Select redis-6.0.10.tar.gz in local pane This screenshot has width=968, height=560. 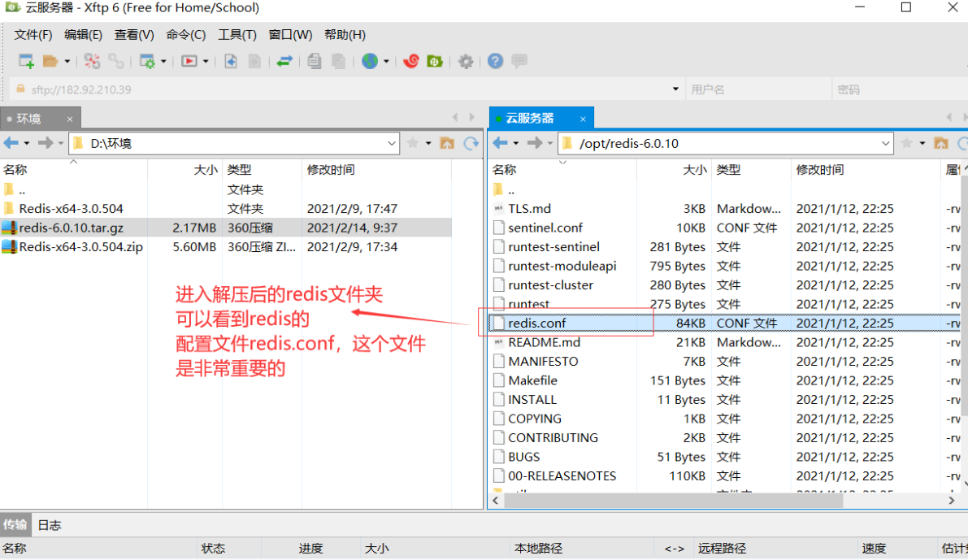point(226,228)
